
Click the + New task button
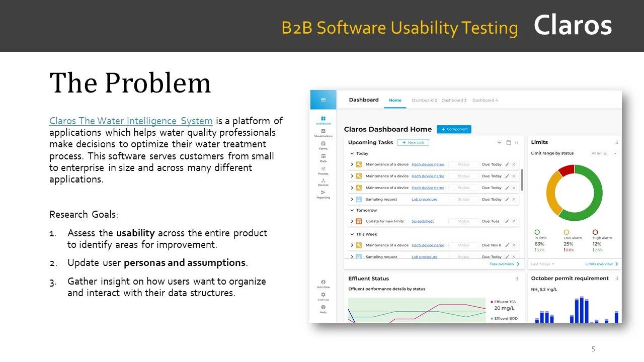(x=413, y=142)
